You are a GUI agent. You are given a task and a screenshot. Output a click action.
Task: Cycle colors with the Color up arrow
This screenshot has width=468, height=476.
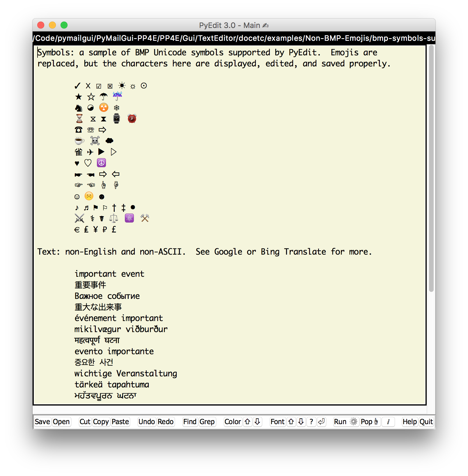pyautogui.click(x=248, y=422)
